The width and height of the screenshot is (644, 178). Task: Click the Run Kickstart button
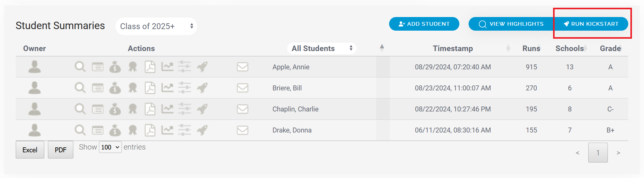point(591,24)
